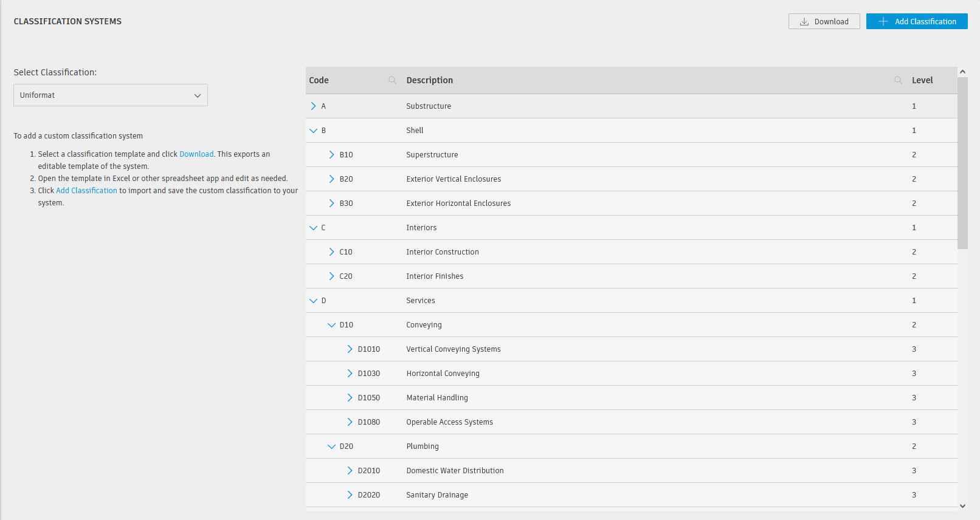The image size is (980, 520).
Task: Expand the B20 Exterior Vertical Enclosures row
Action: tap(332, 179)
